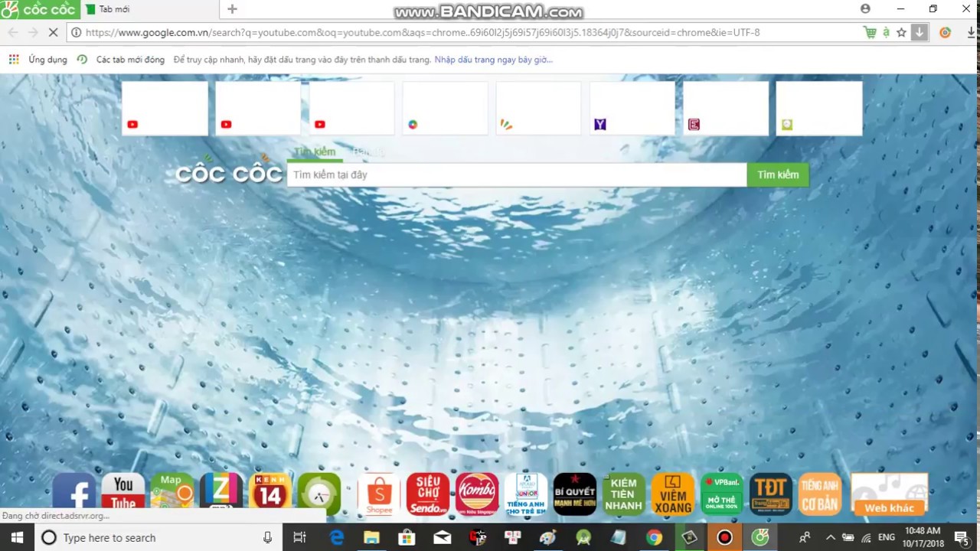Image resolution: width=980 pixels, height=551 pixels.
Task: Show hidden system tray icons chevron
Action: click(830, 537)
